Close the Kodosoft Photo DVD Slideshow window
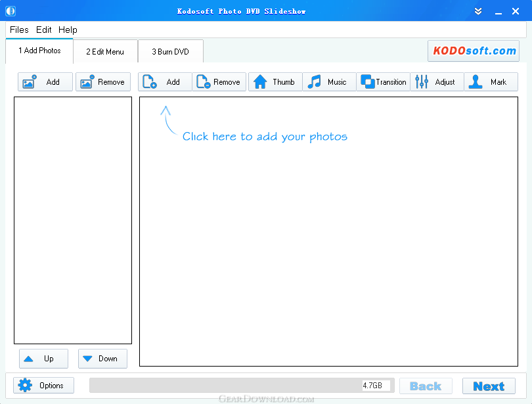The height and width of the screenshot is (404, 532). pos(516,11)
